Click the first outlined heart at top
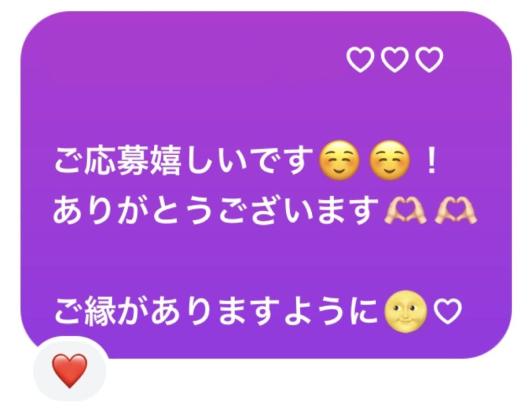The height and width of the screenshot is (411, 532). pyautogui.click(x=361, y=60)
